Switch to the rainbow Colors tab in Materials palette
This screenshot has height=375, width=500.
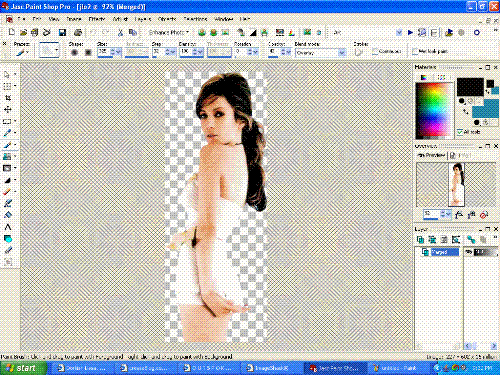click(424, 77)
